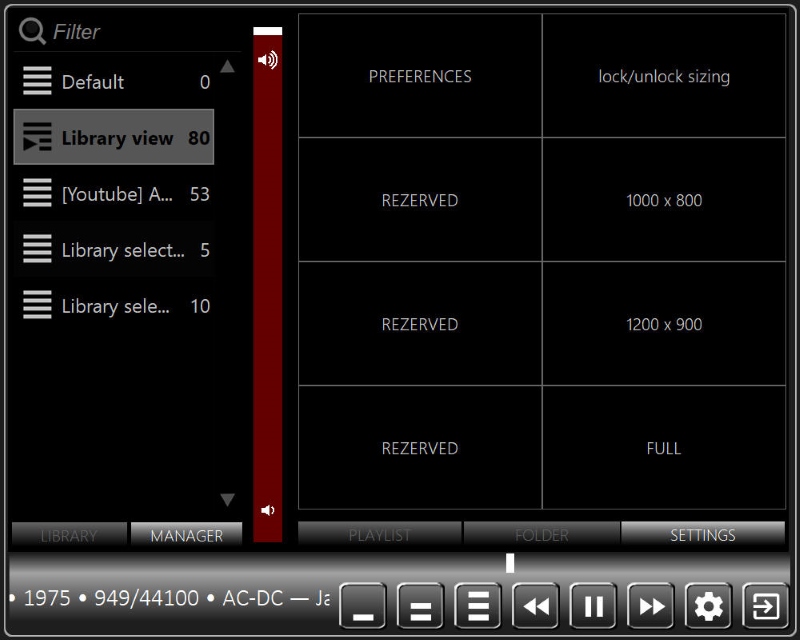Click the playlist manager scroll up arrow

[227, 66]
